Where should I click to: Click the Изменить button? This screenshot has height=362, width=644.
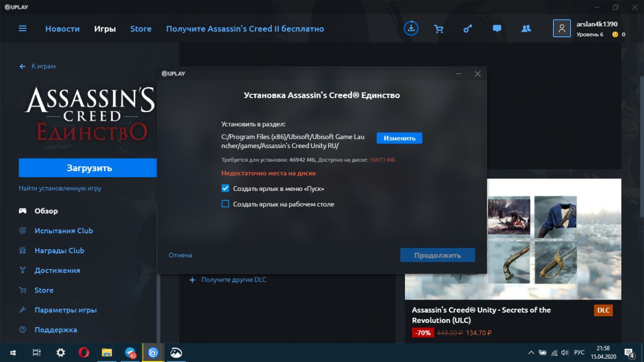(399, 138)
